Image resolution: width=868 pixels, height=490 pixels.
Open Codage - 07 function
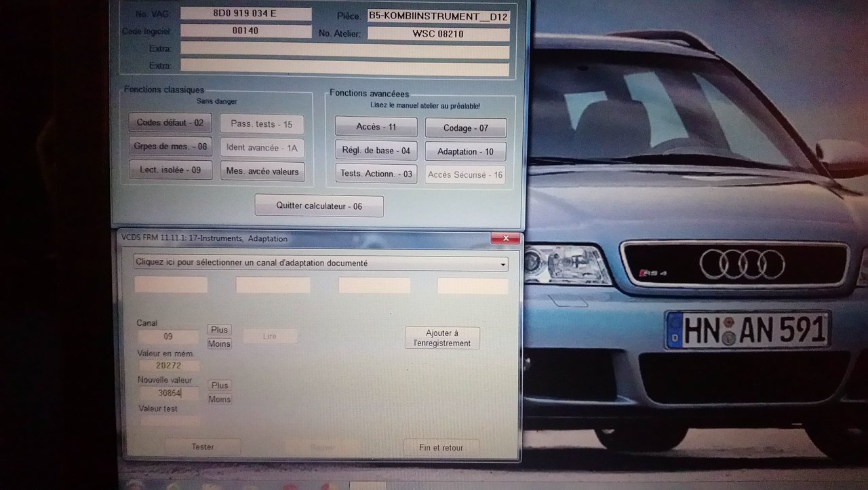tap(465, 128)
